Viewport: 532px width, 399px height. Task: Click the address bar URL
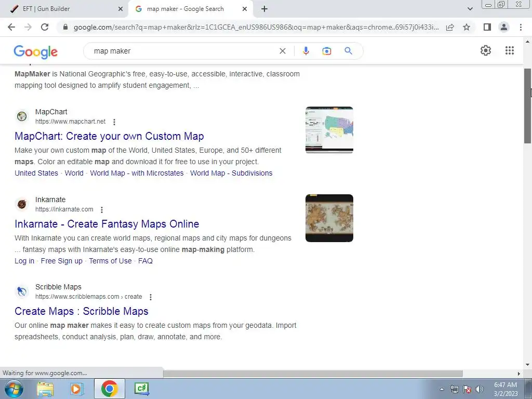[x=256, y=27]
